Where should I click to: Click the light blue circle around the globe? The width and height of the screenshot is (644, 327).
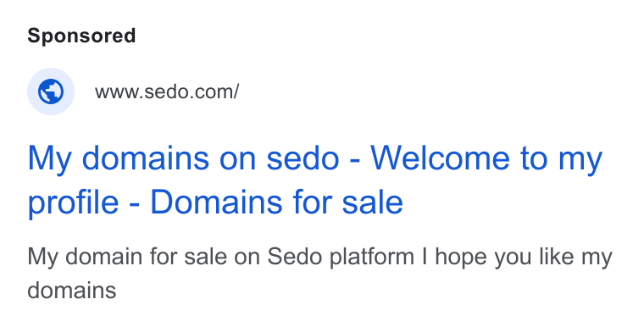coord(51,91)
